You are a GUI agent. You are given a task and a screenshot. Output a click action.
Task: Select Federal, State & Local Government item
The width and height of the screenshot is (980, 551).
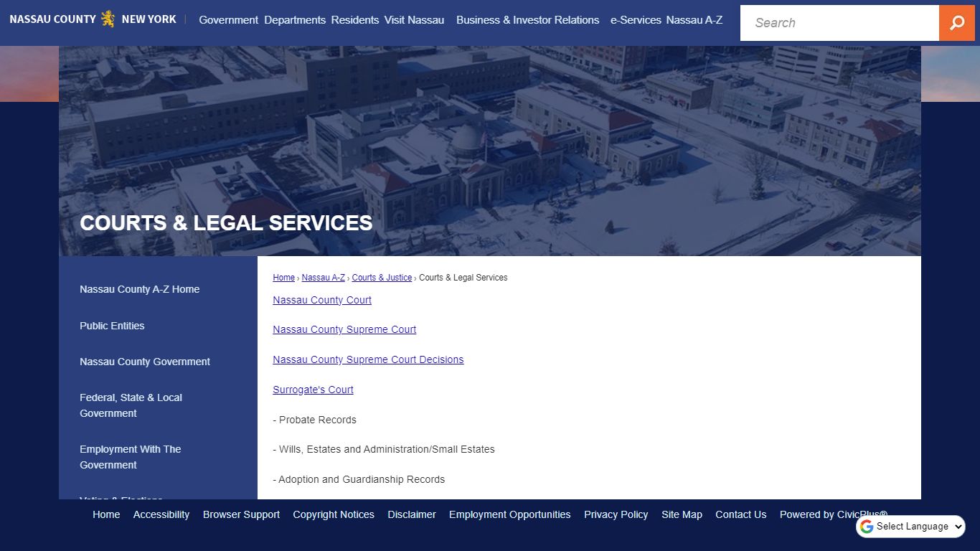click(158, 405)
